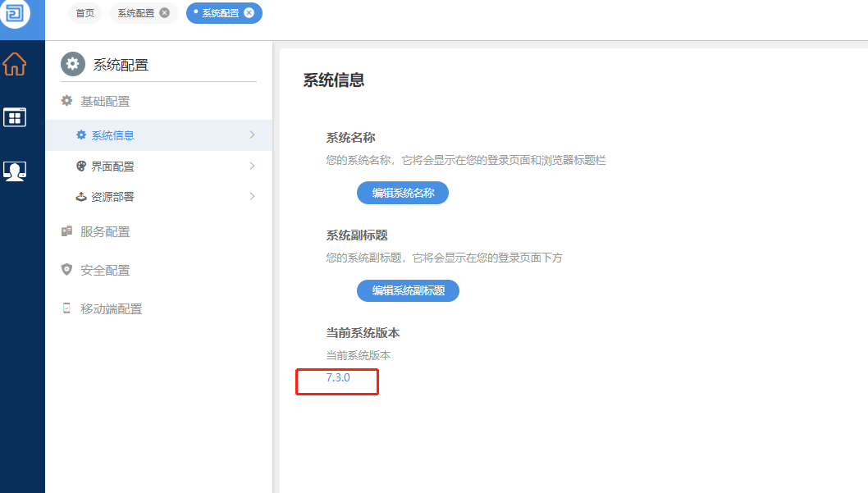868x493 pixels.
Task: Click the bold 当前系统版本 section label
Action: (363, 333)
